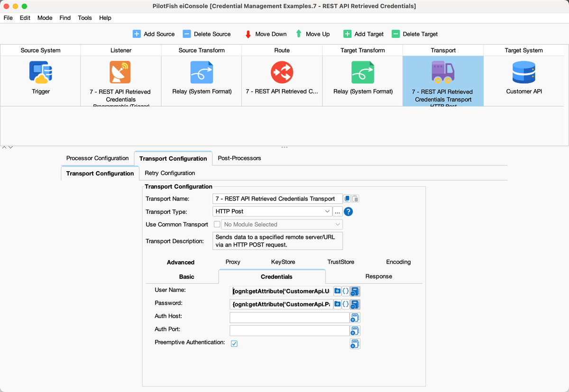Collapse panel using splitter arrows at left
The image size is (569, 392).
click(7, 147)
